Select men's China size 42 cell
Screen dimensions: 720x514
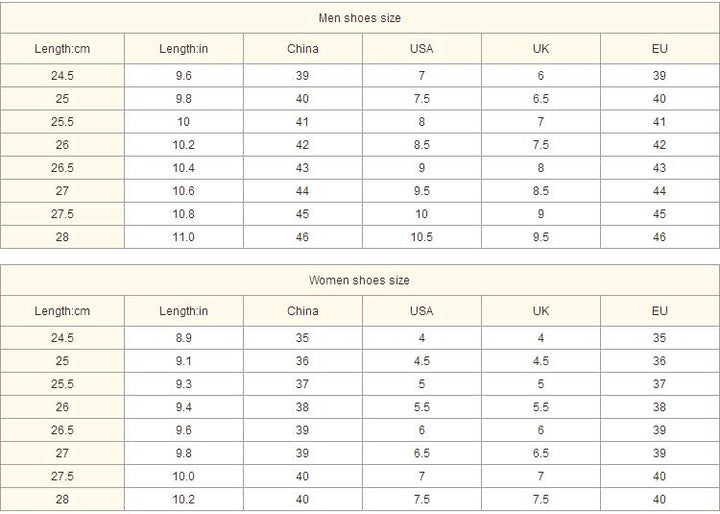(x=303, y=145)
